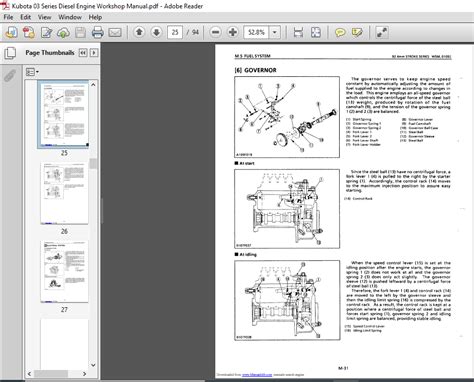
Task: Toggle the Attachments paperclip panel
Action: point(10,76)
